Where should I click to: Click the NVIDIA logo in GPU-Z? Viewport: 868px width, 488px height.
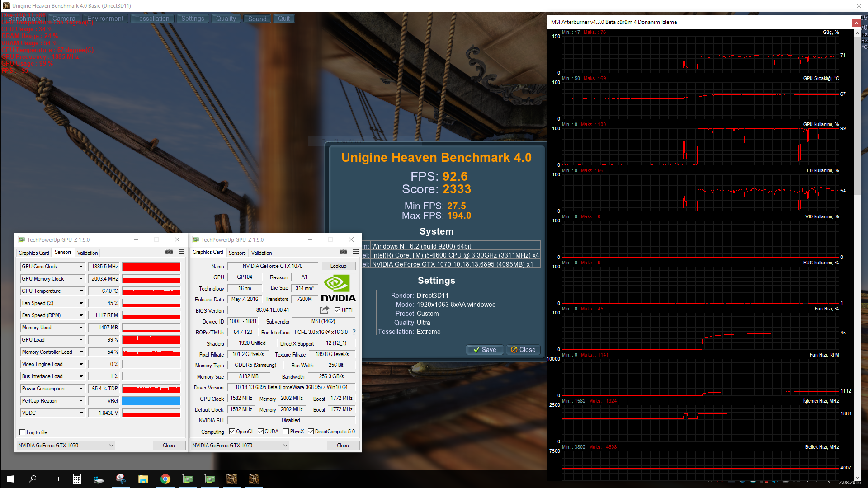[x=338, y=288]
